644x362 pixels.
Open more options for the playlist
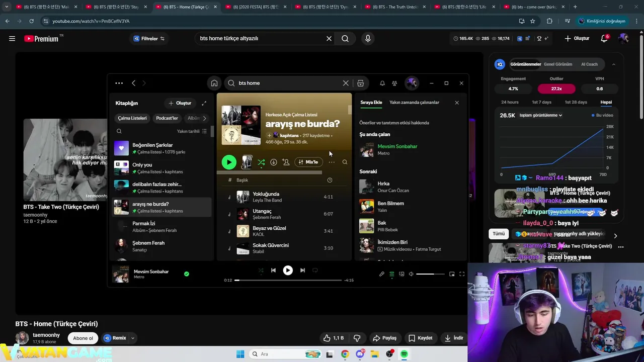pyautogui.click(x=332, y=162)
